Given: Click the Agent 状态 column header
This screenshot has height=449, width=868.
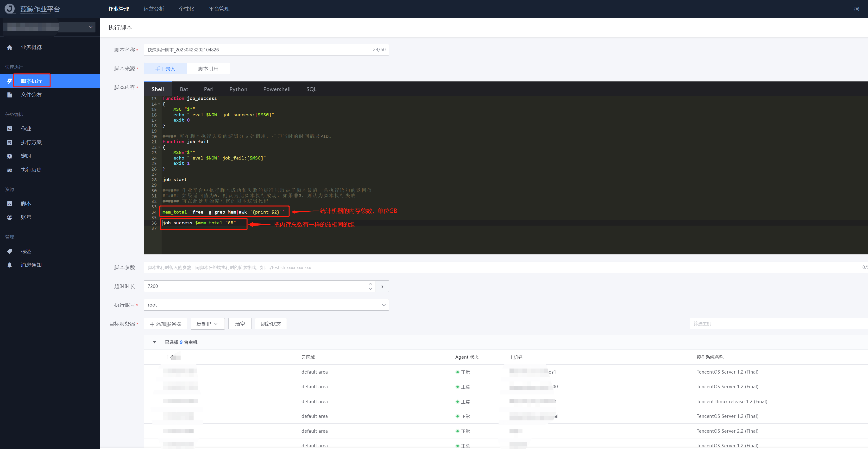Looking at the screenshot, I should pos(467,357).
